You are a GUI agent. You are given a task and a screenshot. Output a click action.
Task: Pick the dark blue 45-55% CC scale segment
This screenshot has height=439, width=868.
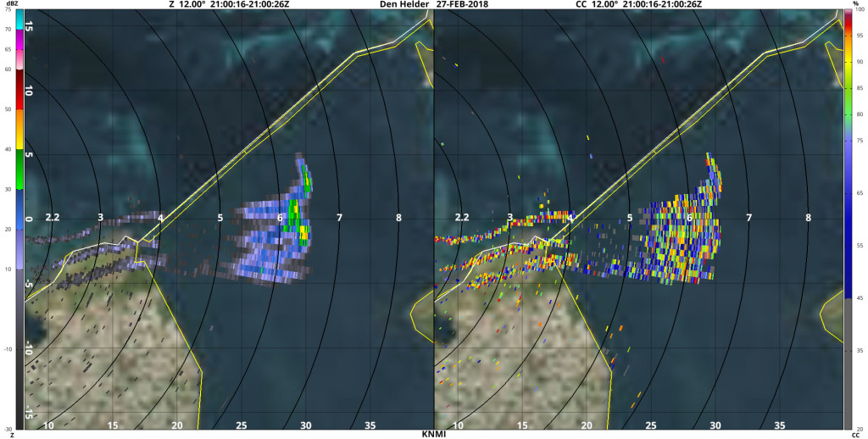point(848,272)
